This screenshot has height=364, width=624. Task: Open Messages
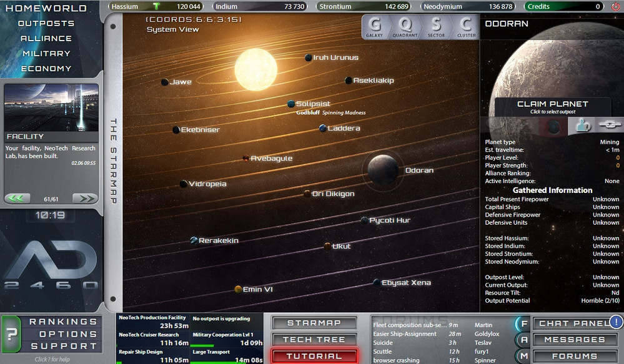click(575, 340)
